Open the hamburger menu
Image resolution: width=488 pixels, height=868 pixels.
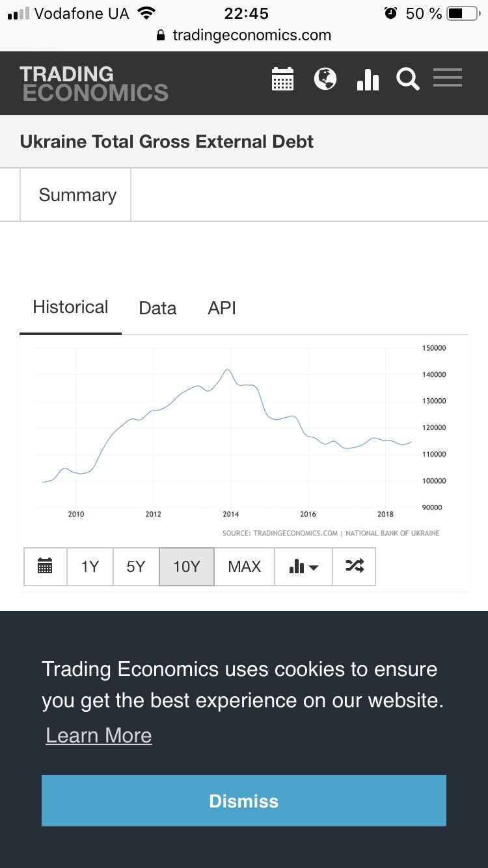[448, 77]
